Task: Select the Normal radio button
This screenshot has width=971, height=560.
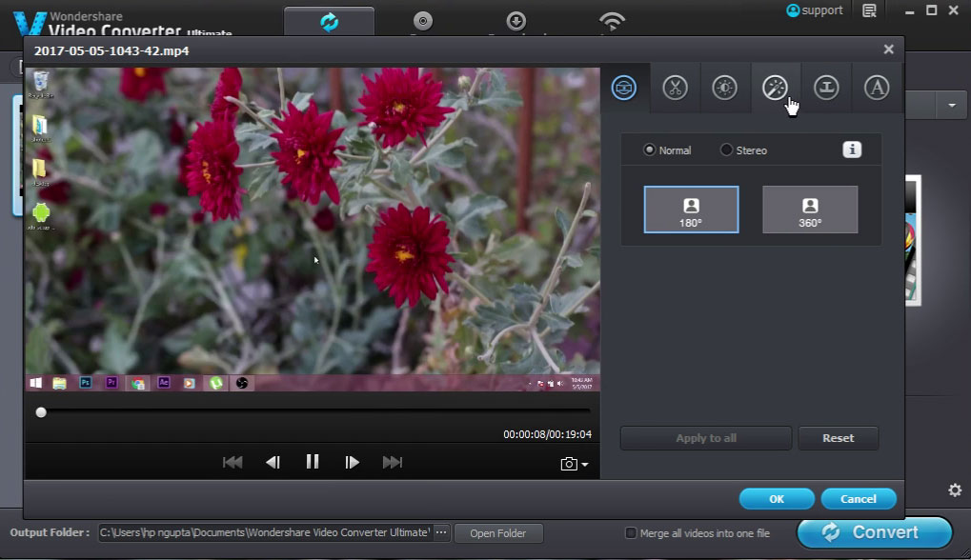Action: coord(648,150)
